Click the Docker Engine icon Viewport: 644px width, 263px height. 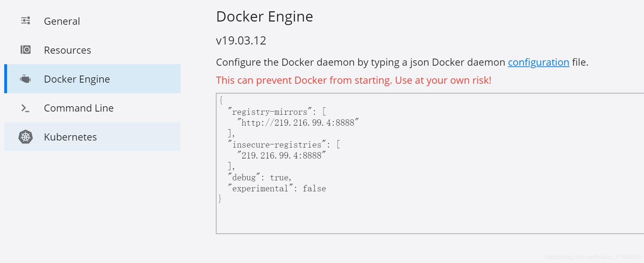25,79
